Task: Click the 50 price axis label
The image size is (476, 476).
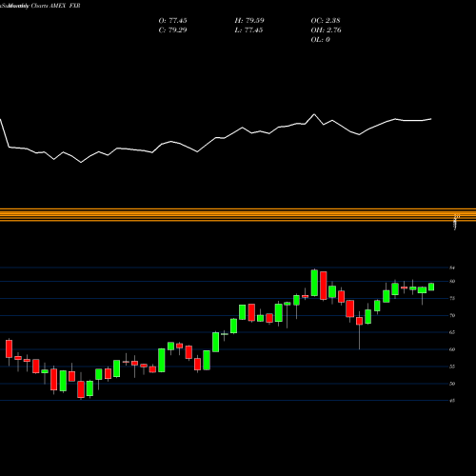Action: point(452,384)
